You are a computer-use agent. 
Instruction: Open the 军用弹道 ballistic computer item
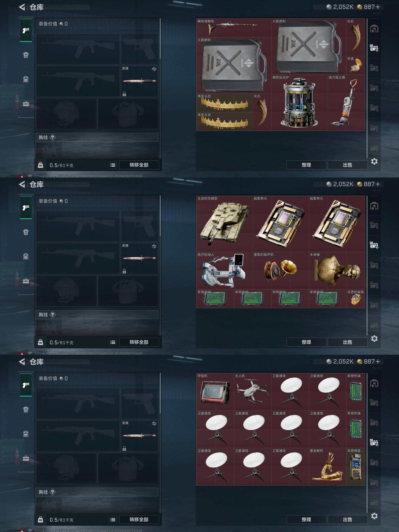(x=356, y=466)
